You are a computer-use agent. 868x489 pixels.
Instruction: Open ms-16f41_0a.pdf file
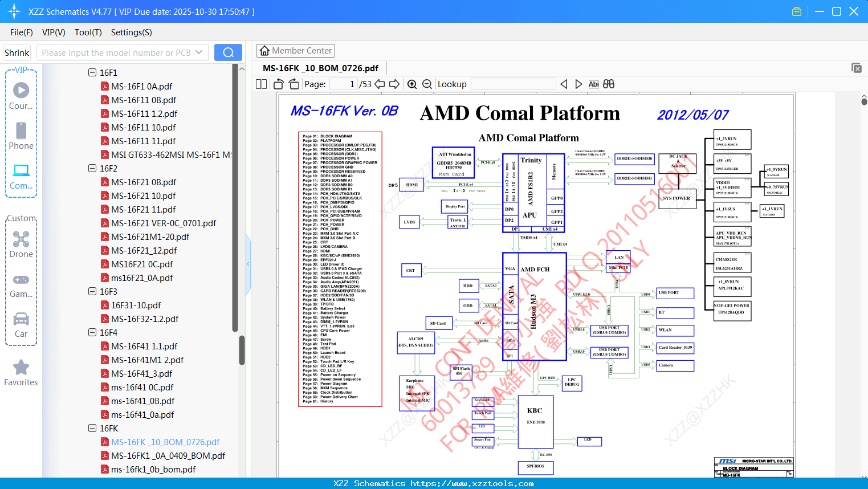[142, 414]
